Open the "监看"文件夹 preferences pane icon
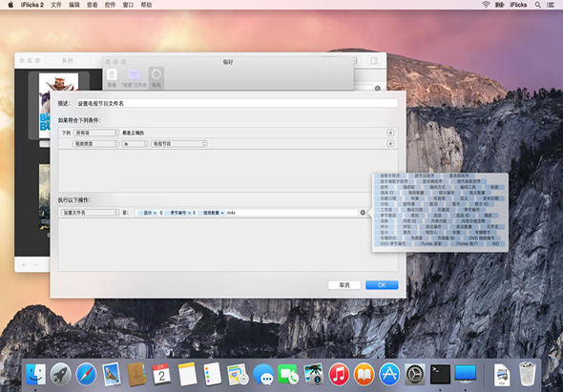Screen dimensions: 563x392 (x=134, y=78)
